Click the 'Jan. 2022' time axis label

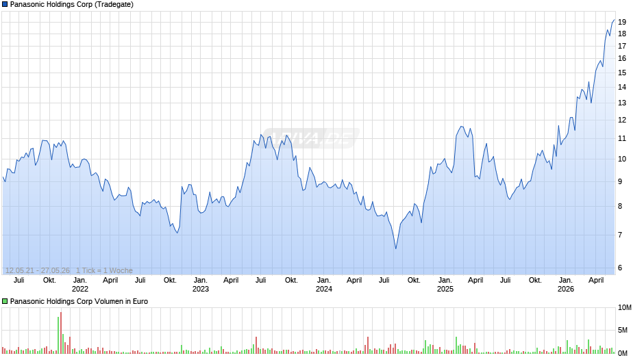(x=79, y=285)
